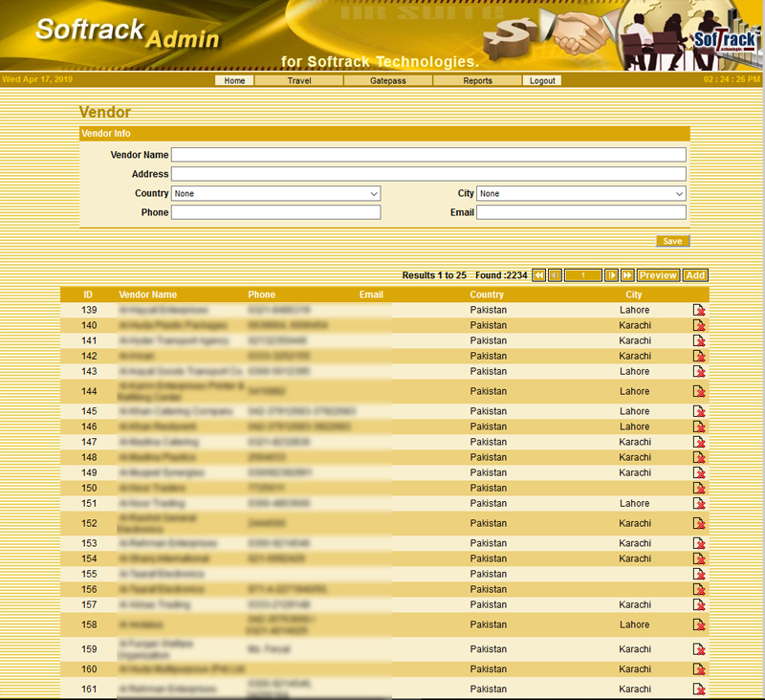This screenshot has height=700, width=765.
Task: Delete vendor entry with ID 157
Action: point(699,605)
